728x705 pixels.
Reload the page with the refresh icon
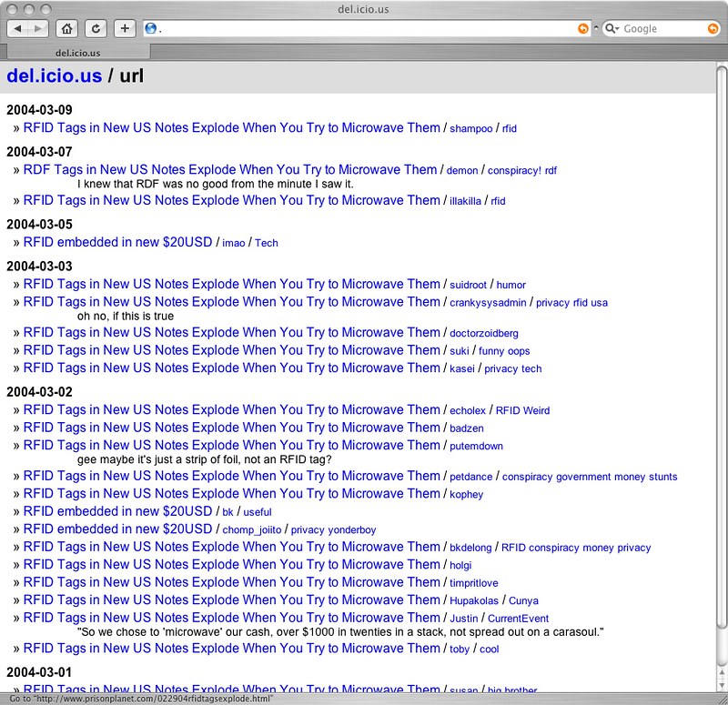[x=96, y=29]
